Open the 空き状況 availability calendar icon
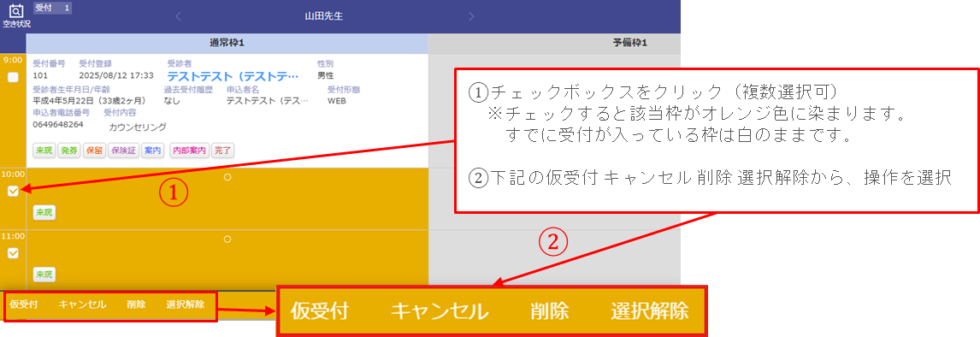Viewport: 980px width, 337px height. 16,15
